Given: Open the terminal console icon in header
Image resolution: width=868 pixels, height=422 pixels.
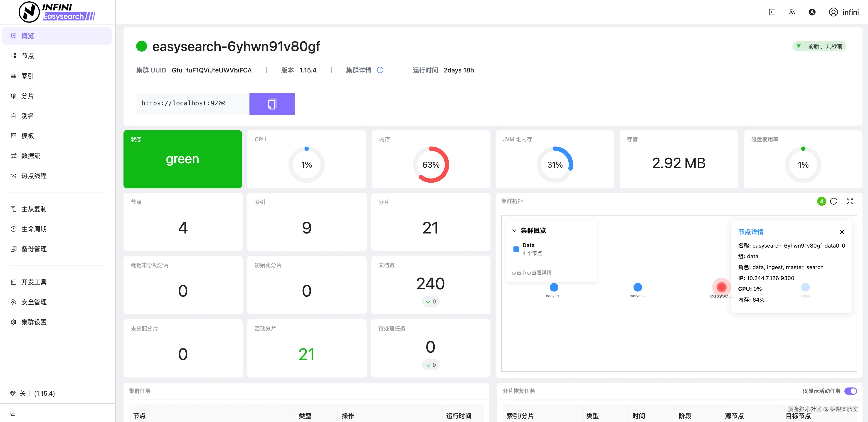Looking at the screenshot, I should point(772,12).
